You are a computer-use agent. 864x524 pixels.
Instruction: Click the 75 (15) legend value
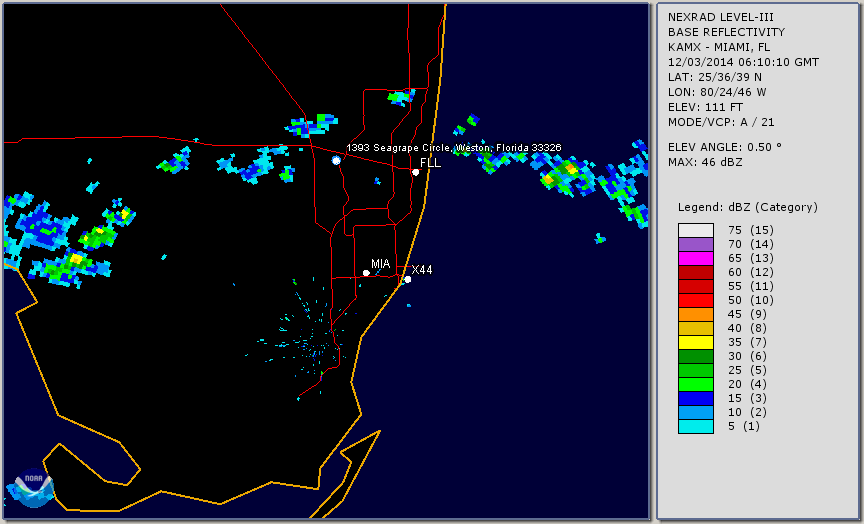pos(750,230)
